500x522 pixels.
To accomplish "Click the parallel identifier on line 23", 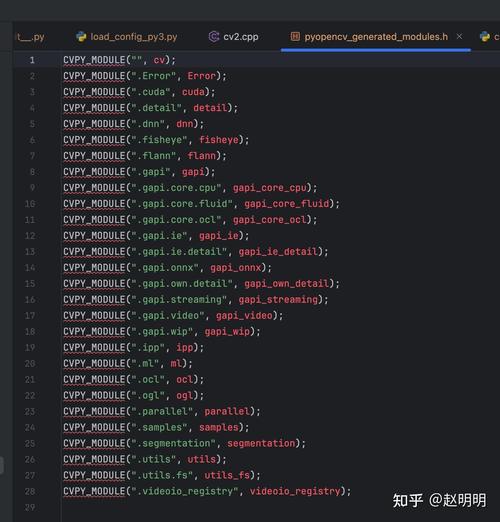I will 227,412.
